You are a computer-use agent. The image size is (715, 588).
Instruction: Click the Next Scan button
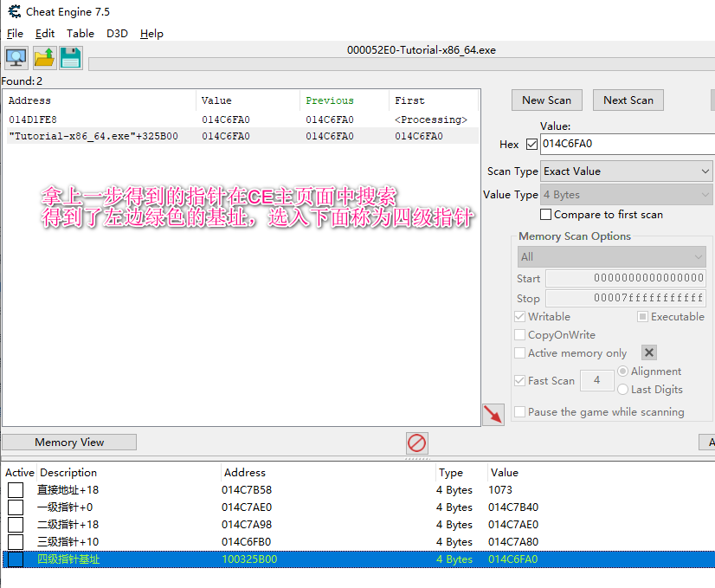[x=628, y=100]
